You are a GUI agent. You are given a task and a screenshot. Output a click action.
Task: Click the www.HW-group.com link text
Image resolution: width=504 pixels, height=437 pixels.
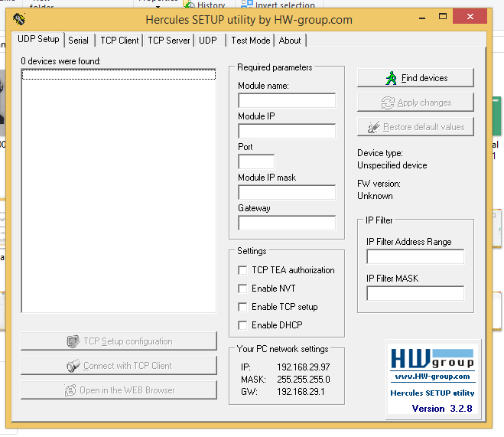432,377
